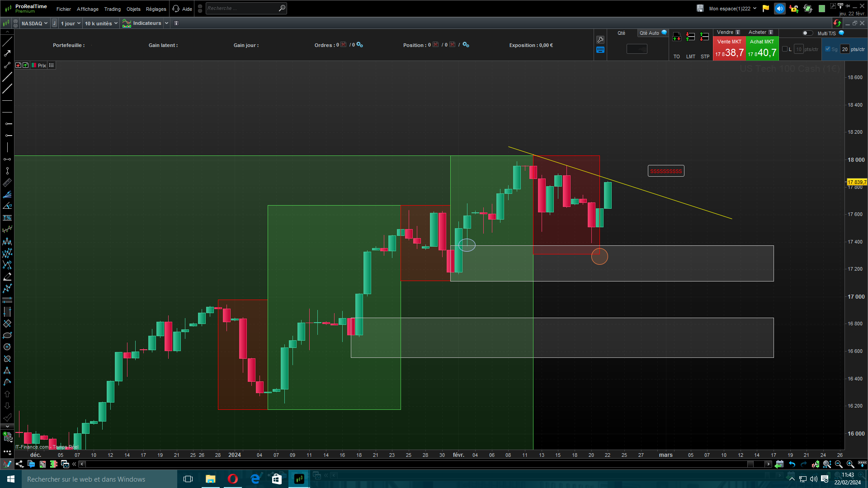This screenshot has width=868, height=488.
Task: Toggle the Multi T/S switch
Action: [807, 33]
